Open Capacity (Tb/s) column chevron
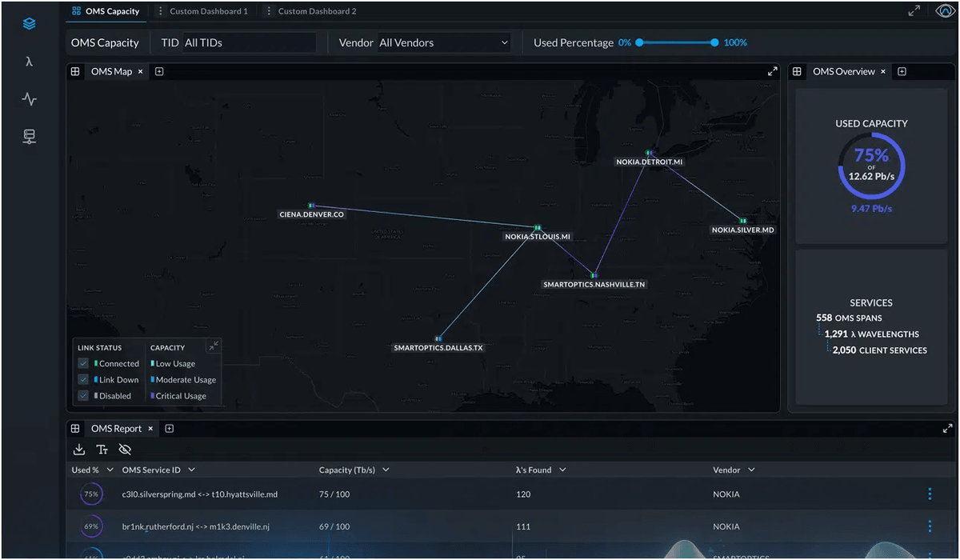This screenshot has width=960, height=560. (x=386, y=470)
